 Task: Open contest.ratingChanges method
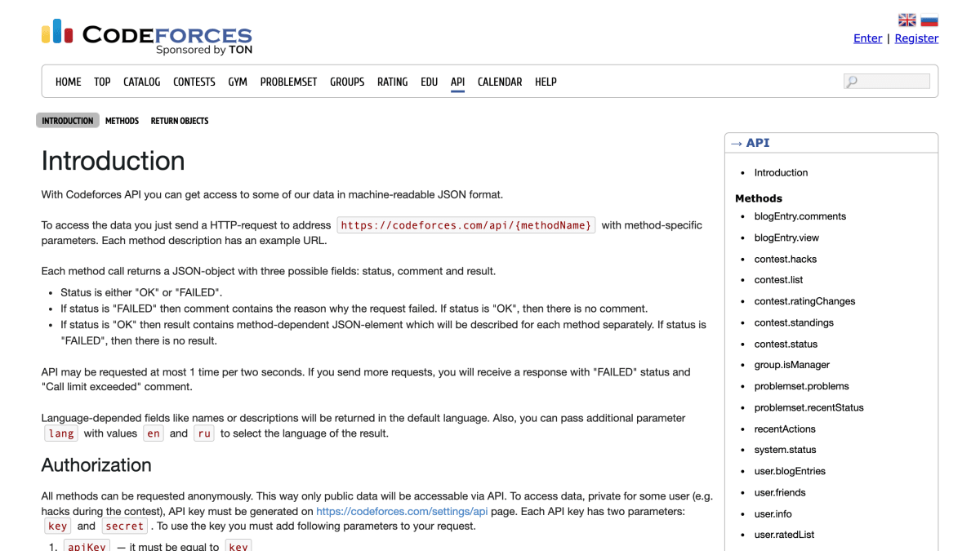pos(804,301)
